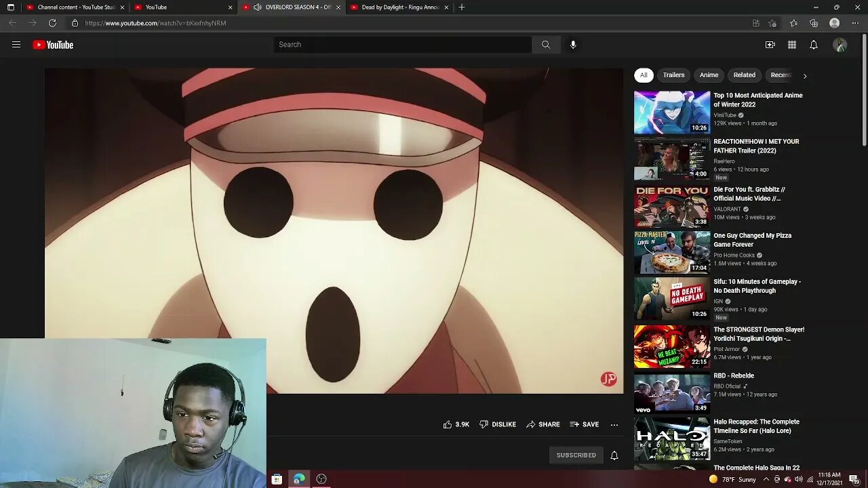
Task: Open RBD - Rebelde video thumbnail
Action: (672, 392)
